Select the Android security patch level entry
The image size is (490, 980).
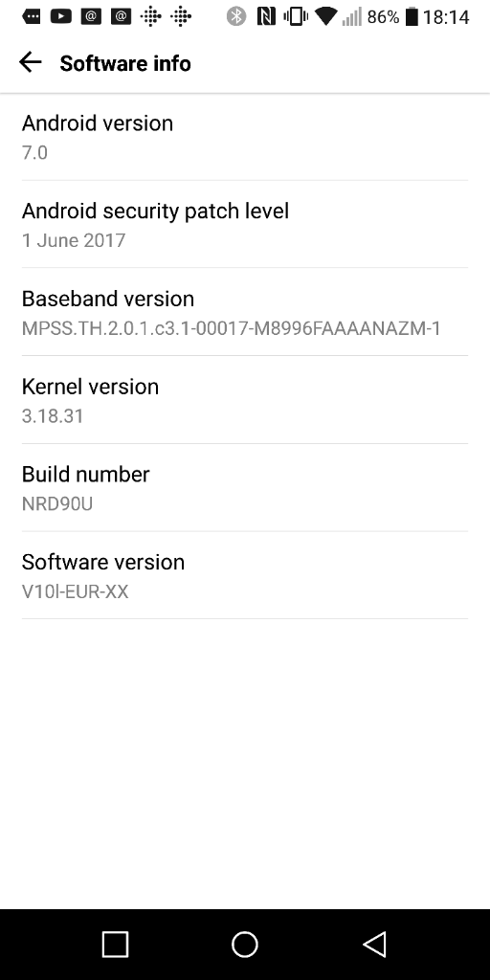point(245,224)
